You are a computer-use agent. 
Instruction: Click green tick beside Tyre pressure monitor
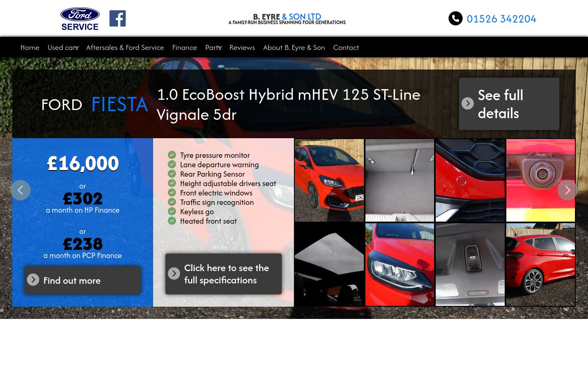pyautogui.click(x=172, y=155)
